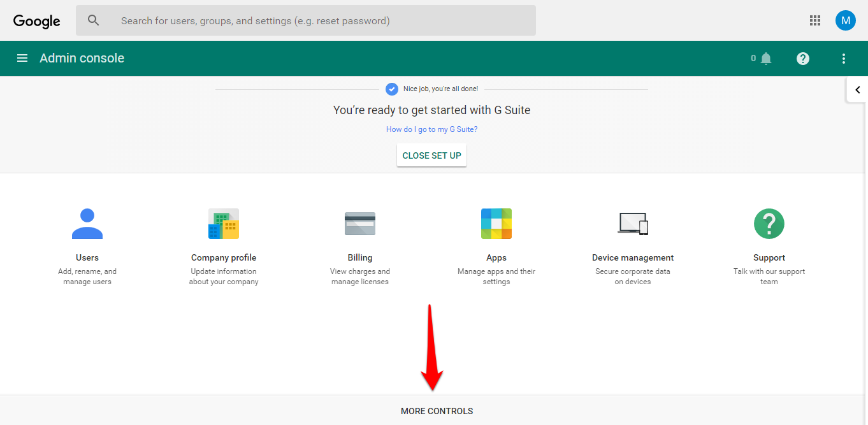
Task: Click the Users person icon
Action: tap(87, 224)
